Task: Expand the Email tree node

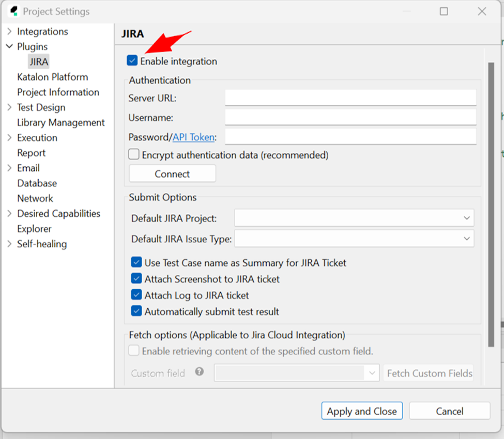Action: [9, 168]
